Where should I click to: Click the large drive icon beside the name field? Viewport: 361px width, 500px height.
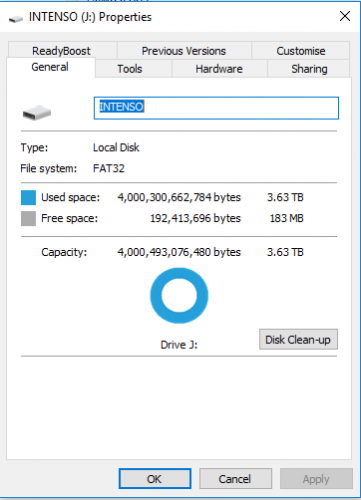[x=37, y=113]
